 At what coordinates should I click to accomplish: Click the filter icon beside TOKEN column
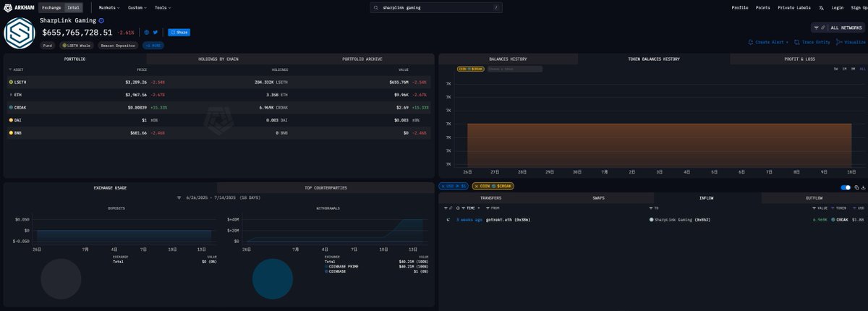click(x=833, y=208)
